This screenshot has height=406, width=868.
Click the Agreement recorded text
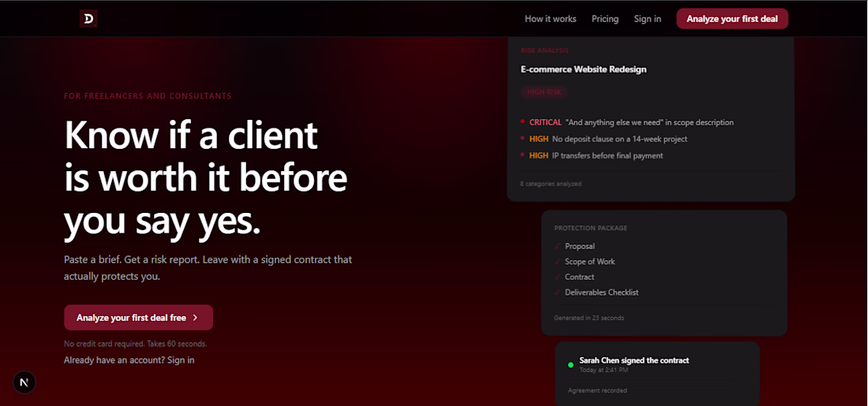(x=597, y=390)
